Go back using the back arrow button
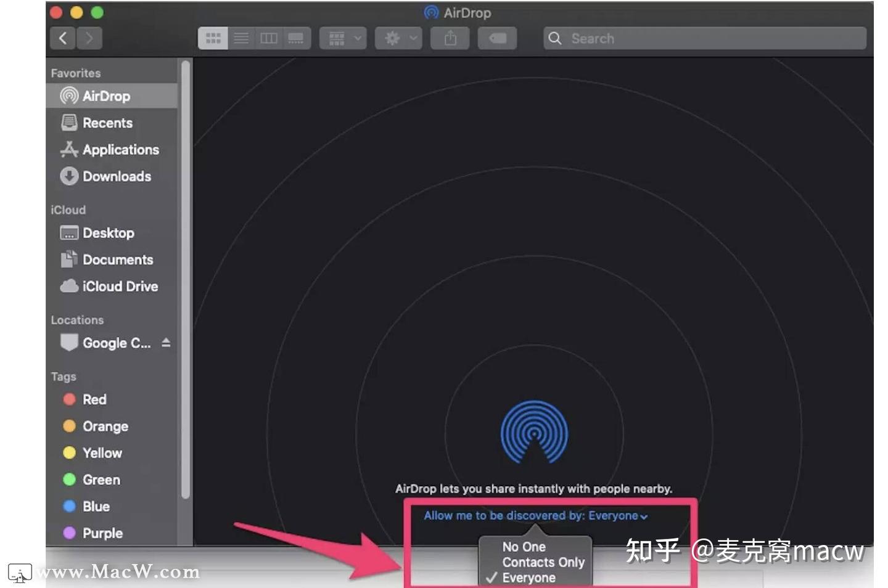Viewport: 888px width, 588px height. click(63, 38)
